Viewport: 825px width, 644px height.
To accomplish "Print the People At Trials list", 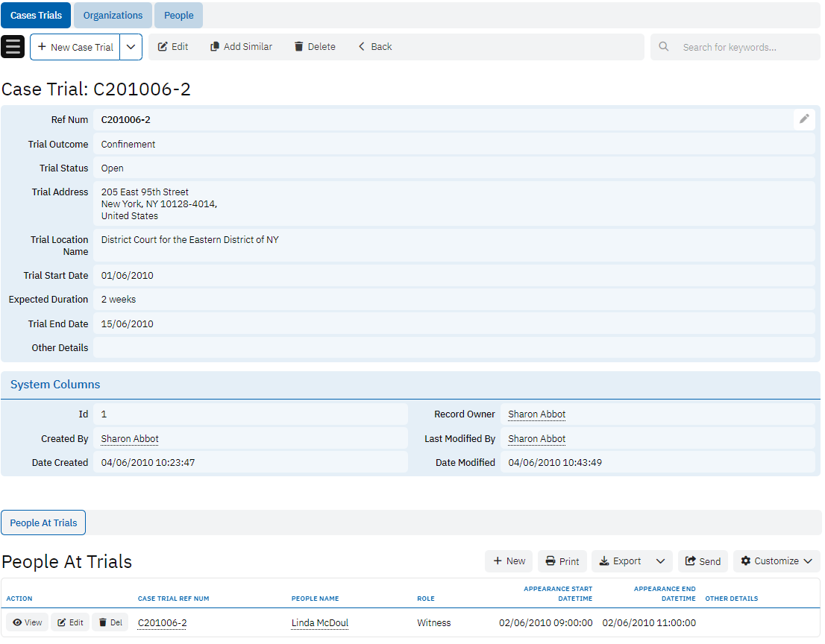I will (x=562, y=561).
